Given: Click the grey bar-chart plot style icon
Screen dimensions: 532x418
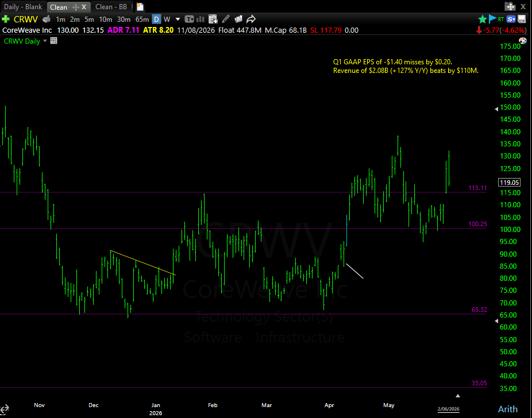Looking at the screenshot, I should [200, 19].
